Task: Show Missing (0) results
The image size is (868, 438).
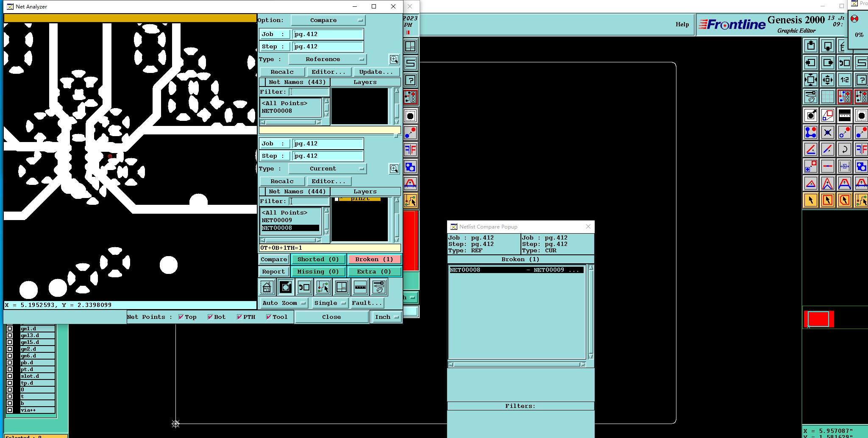Action: [318, 272]
